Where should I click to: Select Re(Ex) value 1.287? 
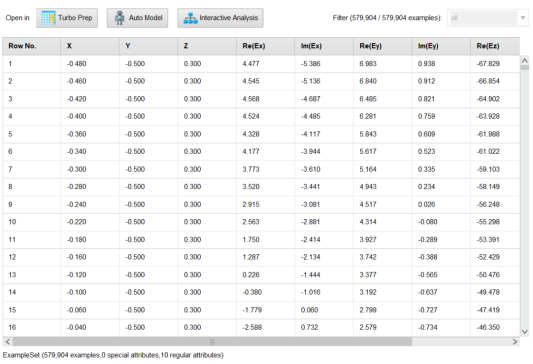click(251, 257)
